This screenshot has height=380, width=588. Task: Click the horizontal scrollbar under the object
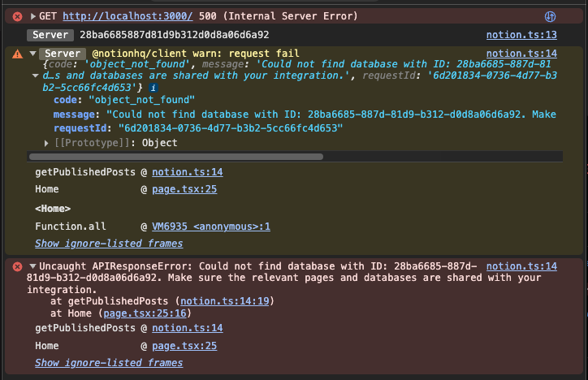click(175, 156)
